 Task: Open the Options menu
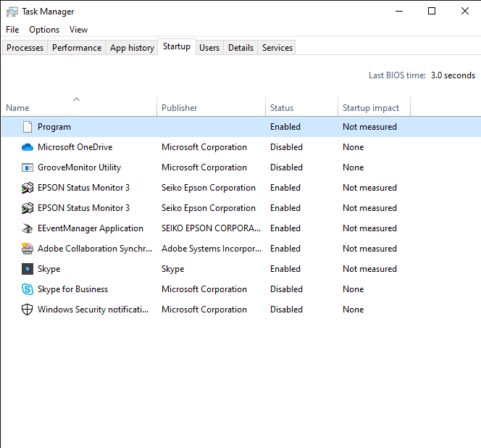coord(44,30)
